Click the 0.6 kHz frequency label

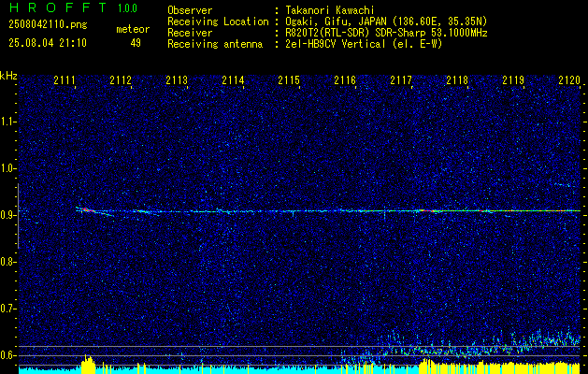click(7, 355)
